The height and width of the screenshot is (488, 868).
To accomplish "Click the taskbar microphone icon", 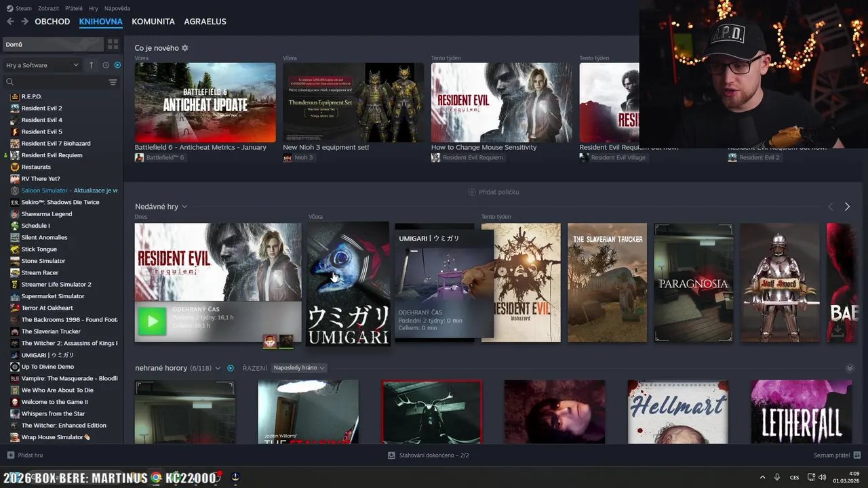I will [777, 477].
